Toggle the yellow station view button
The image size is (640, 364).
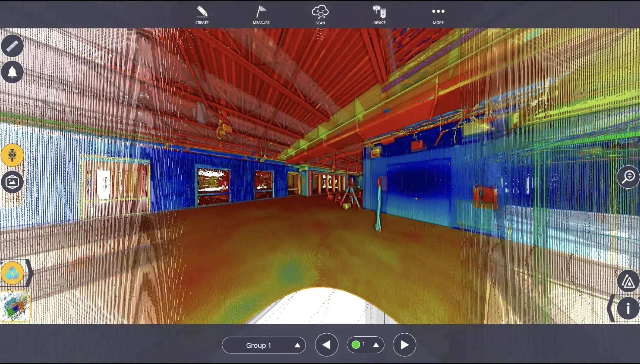point(12,155)
